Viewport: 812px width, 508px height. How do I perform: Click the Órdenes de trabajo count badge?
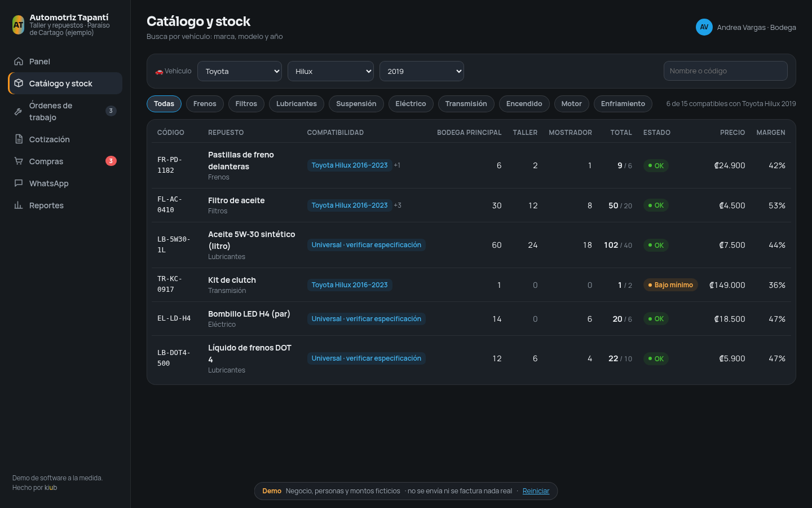(111, 111)
